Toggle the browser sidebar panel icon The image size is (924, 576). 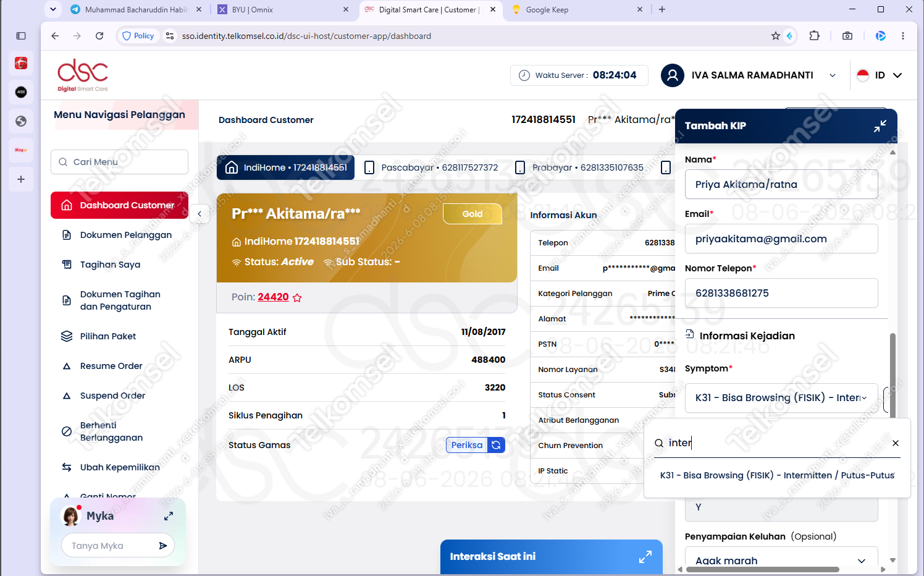(x=21, y=36)
